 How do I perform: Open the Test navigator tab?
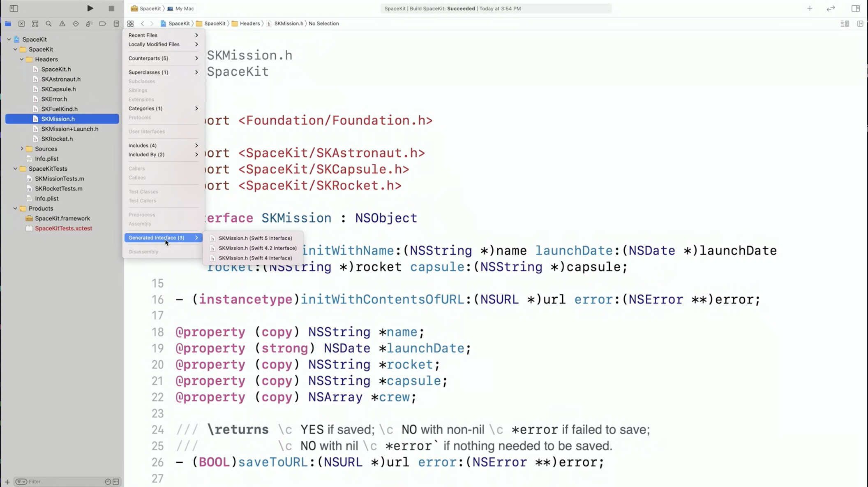point(76,24)
